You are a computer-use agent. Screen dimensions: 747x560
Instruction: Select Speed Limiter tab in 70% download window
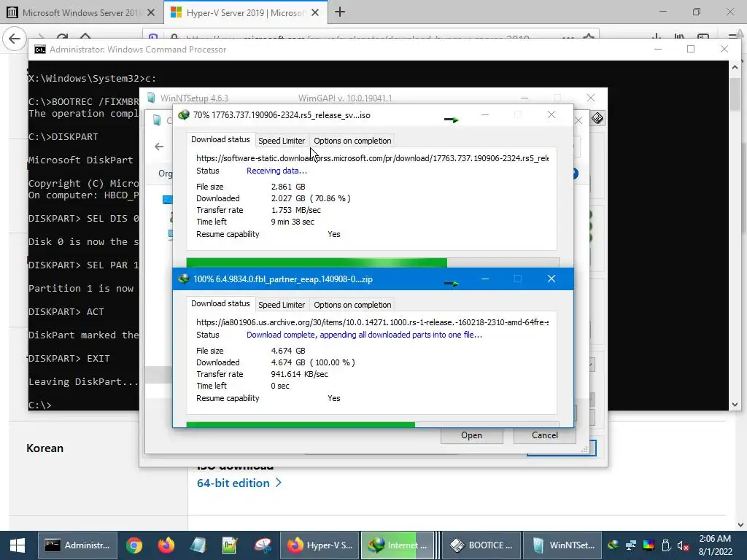[282, 141]
